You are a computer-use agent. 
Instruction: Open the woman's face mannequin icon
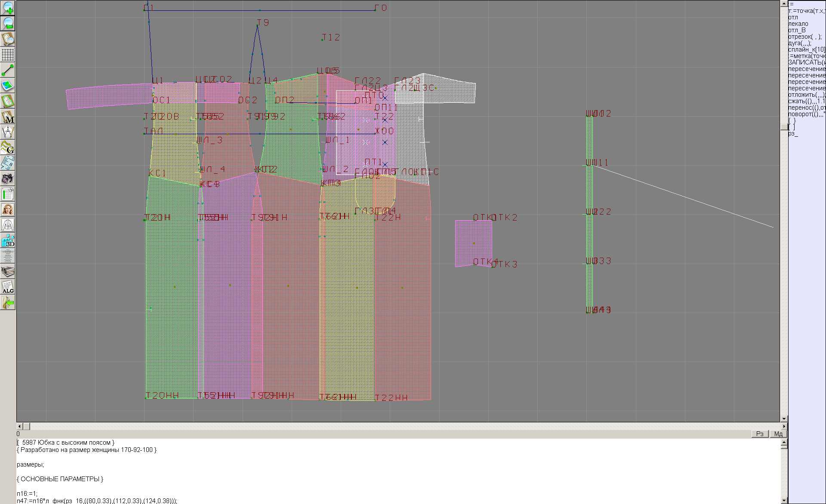tap(8, 209)
